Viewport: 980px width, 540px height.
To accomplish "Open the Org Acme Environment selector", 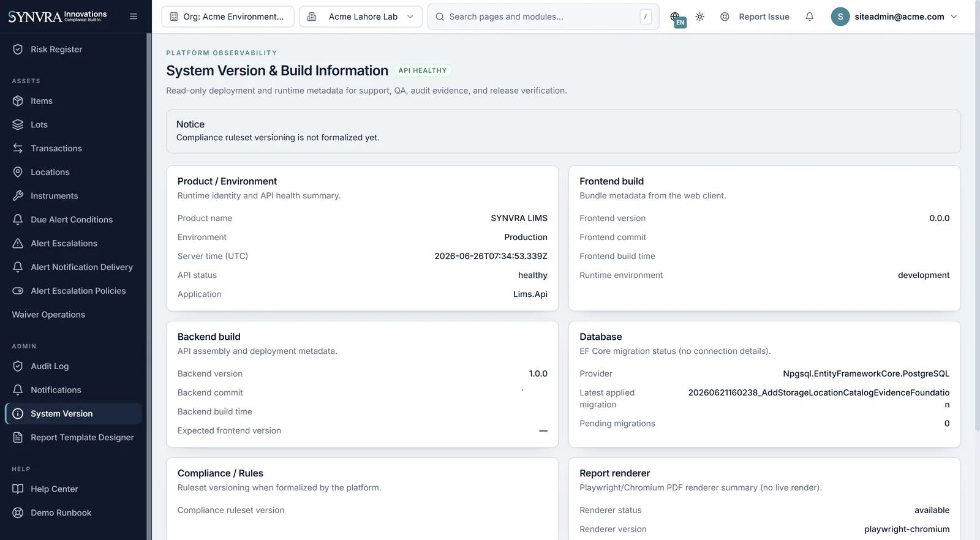I will 228,17.
